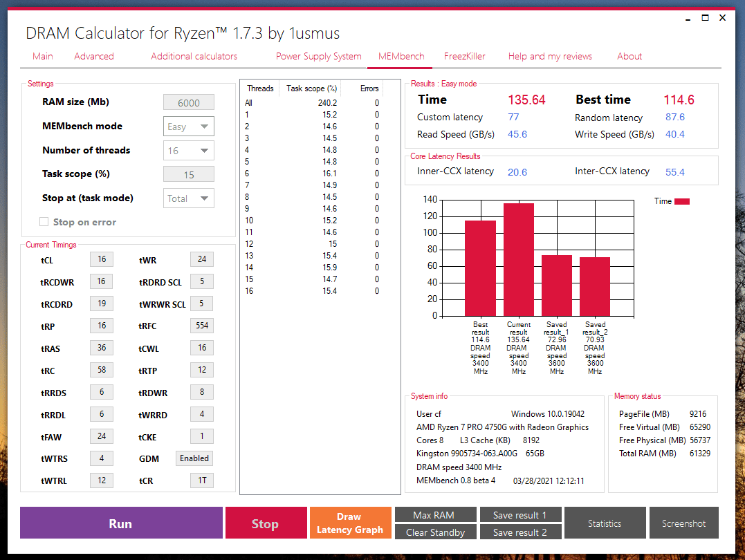The image size is (745, 560).
Task: Click the red Time legend swatch
Action: tap(682, 201)
